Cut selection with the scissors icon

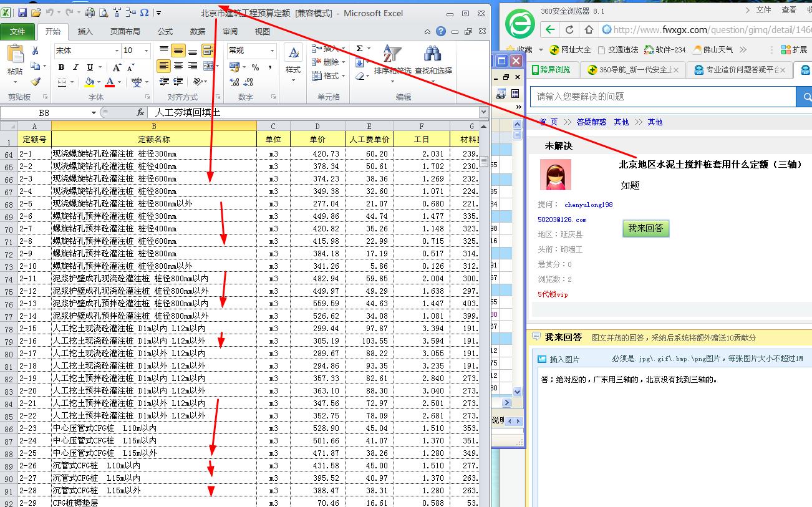click(36, 51)
